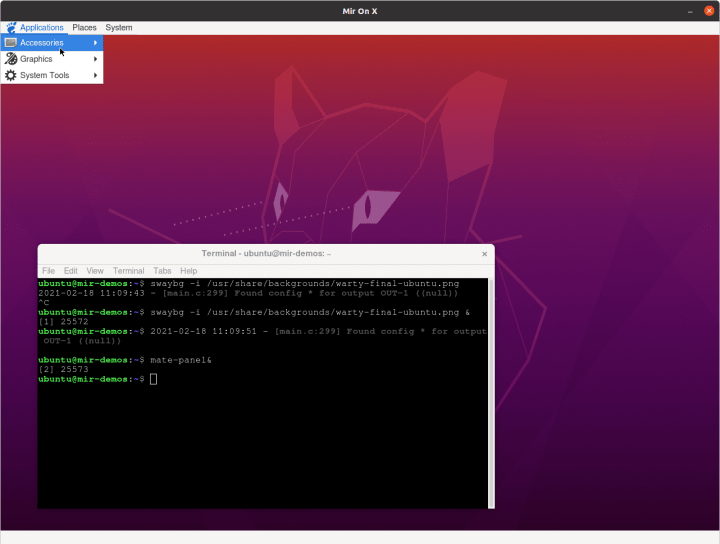Click the Terminal window's vertical scrollbar
Viewport: 720px width, 544px height.
tap(491, 393)
